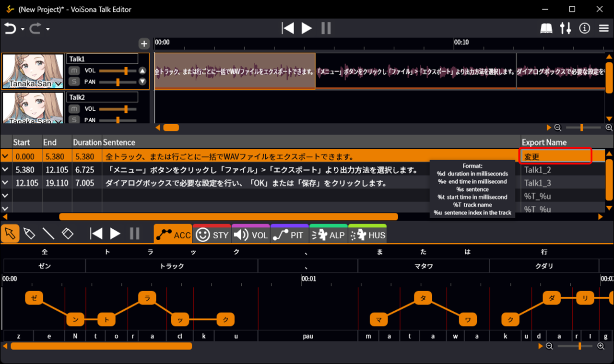Open the mixer sliders settings icon
The height and width of the screenshot is (364, 614).
(x=566, y=28)
